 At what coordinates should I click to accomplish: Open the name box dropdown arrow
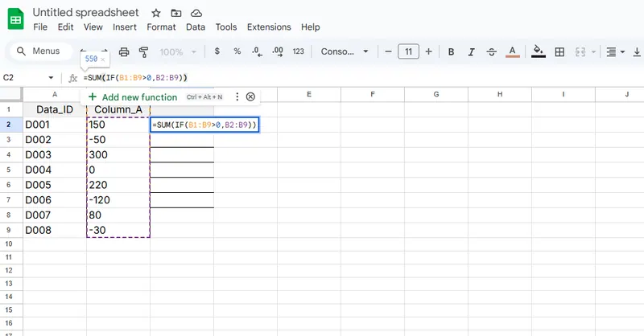52,78
